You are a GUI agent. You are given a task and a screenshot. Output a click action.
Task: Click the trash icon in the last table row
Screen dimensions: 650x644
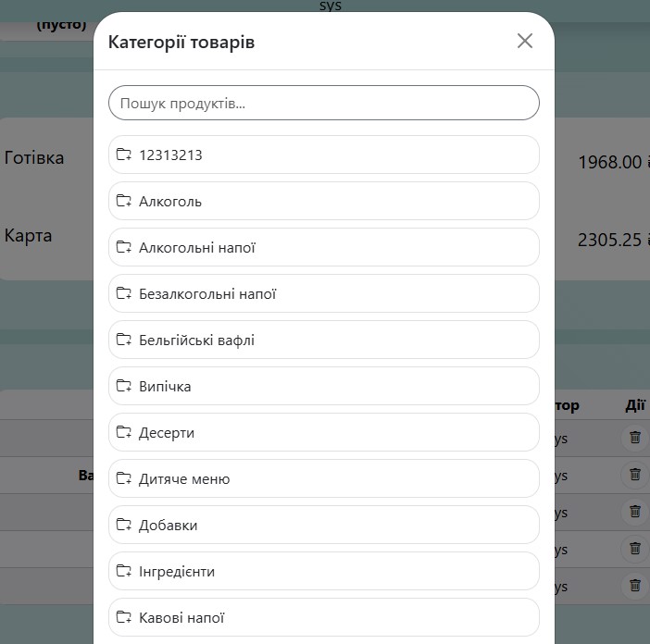pyautogui.click(x=634, y=586)
